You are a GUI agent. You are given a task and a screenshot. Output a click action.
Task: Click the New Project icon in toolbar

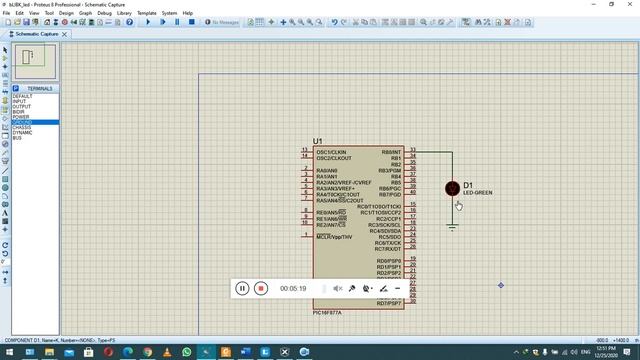(x=8, y=22)
